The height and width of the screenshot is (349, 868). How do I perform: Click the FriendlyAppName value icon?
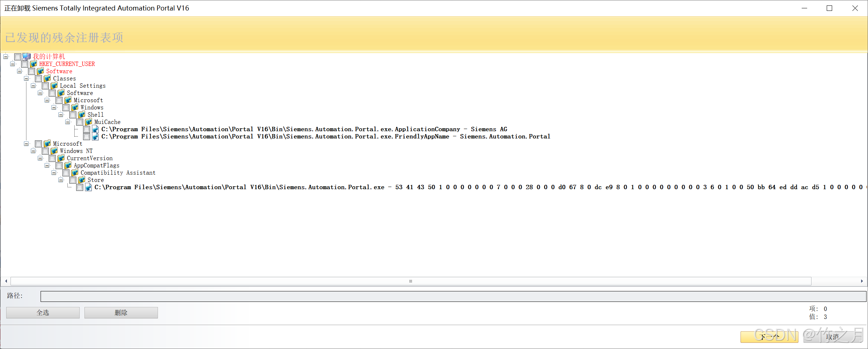coord(95,137)
